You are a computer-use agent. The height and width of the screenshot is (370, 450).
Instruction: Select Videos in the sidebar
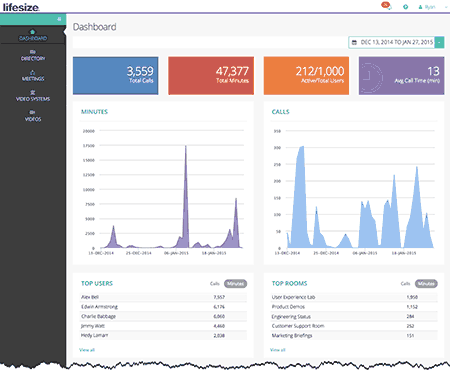click(33, 116)
